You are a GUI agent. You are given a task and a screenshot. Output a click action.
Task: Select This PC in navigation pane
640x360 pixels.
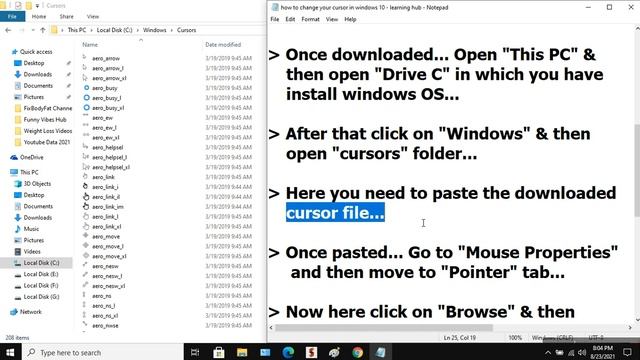tap(24, 172)
